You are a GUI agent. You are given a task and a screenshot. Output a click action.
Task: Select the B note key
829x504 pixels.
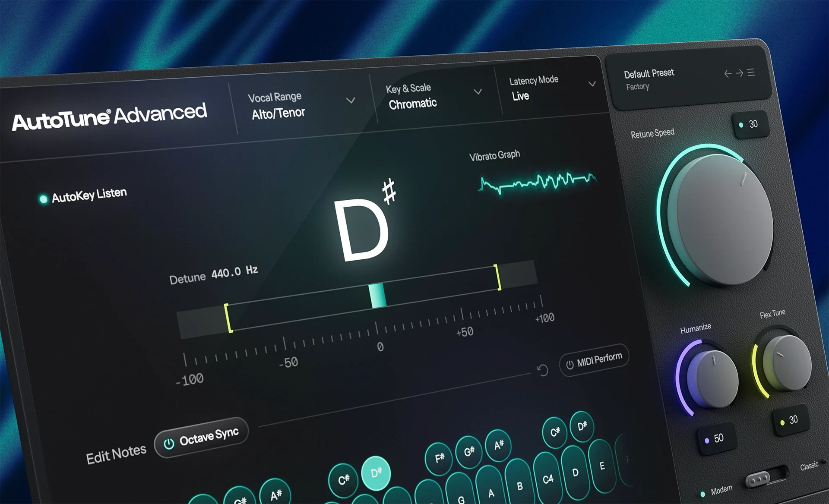519,481
